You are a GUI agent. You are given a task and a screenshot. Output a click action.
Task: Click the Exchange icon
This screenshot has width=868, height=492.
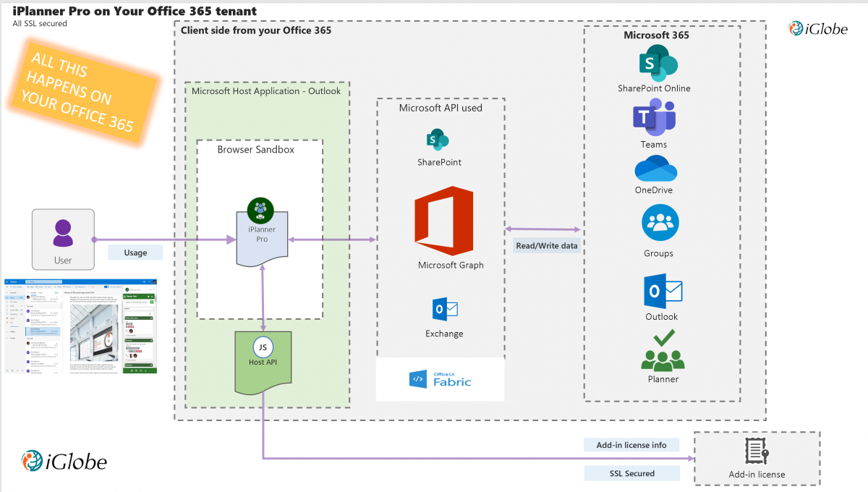[x=444, y=310]
